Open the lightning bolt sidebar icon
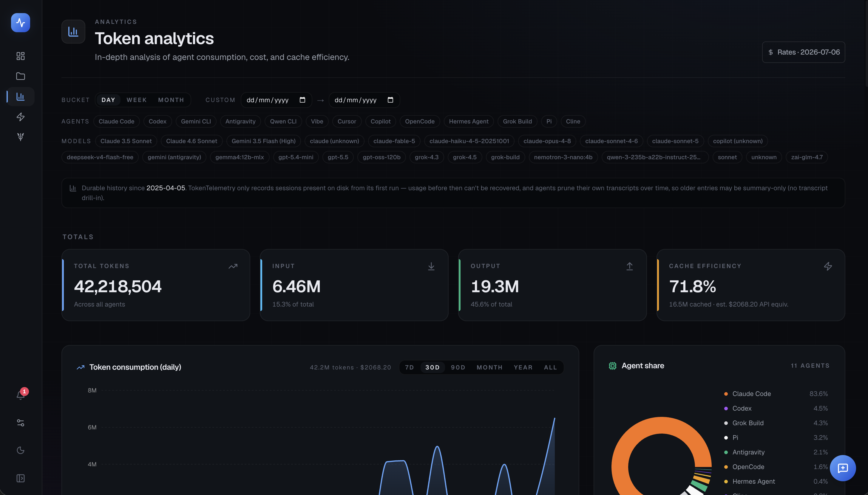Image resolution: width=868 pixels, height=495 pixels. [20, 117]
